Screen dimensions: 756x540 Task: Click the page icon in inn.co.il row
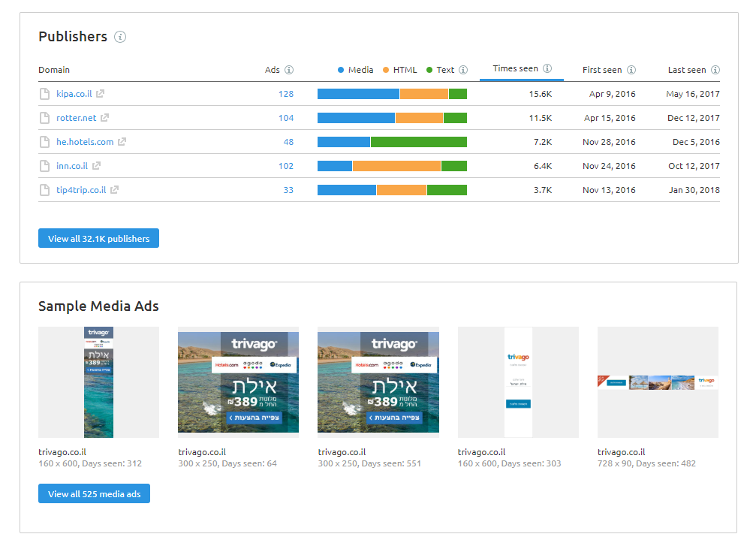pos(44,166)
